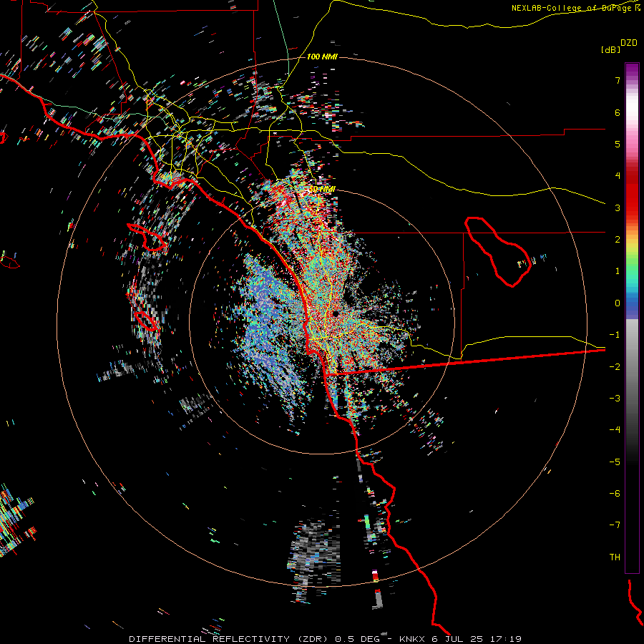
Task: Click the 0 value on the color scale
Action: coord(618,303)
